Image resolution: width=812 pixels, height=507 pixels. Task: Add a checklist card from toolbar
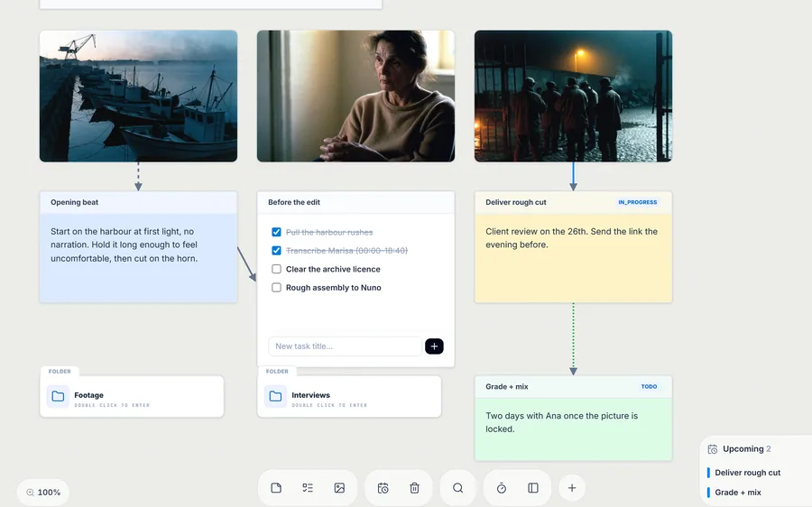308,488
